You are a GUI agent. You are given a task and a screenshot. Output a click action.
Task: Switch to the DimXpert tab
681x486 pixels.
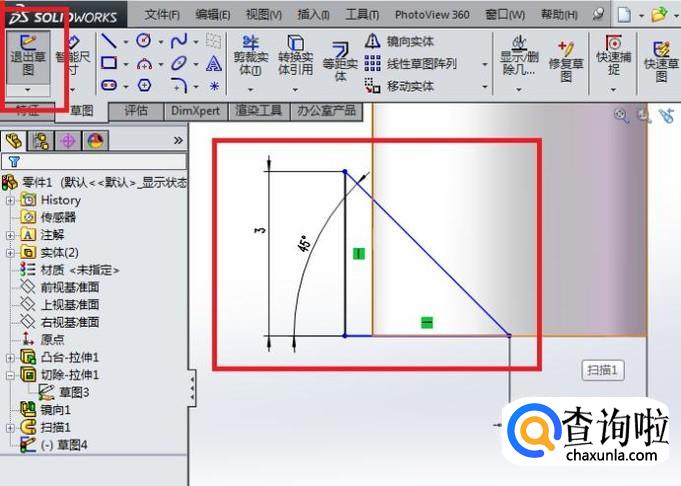click(195, 111)
